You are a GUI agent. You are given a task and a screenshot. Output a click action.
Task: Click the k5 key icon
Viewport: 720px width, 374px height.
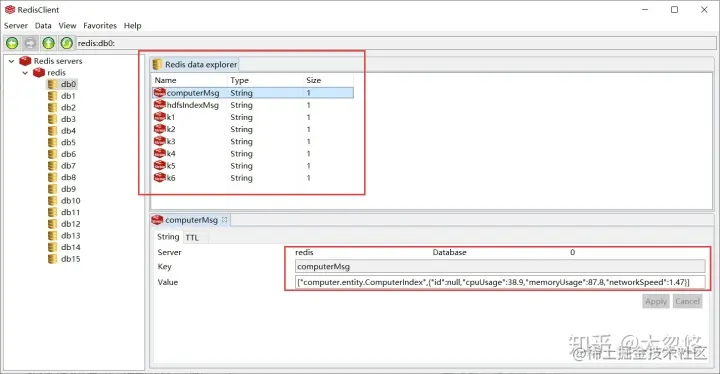tap(159, 165)
